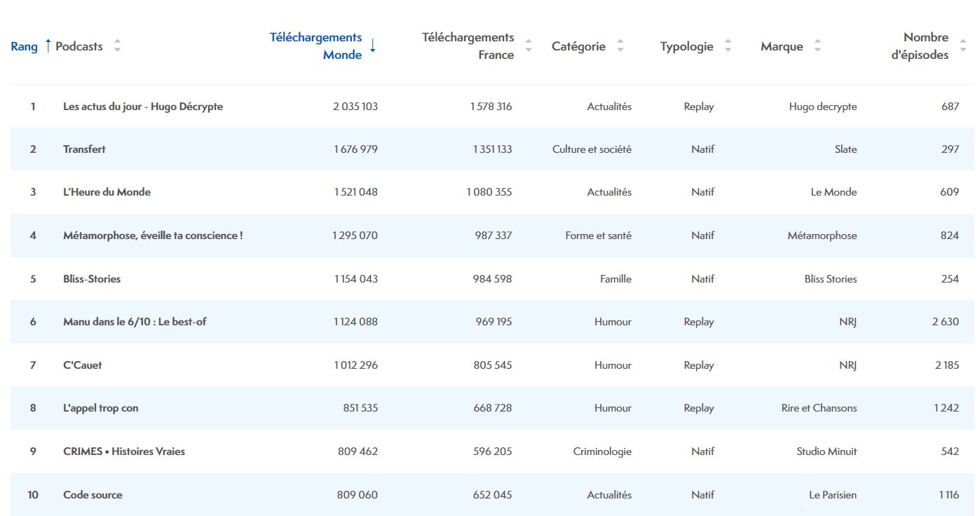
Task: Click the Criminologie category cell
Action: point(602,451)
